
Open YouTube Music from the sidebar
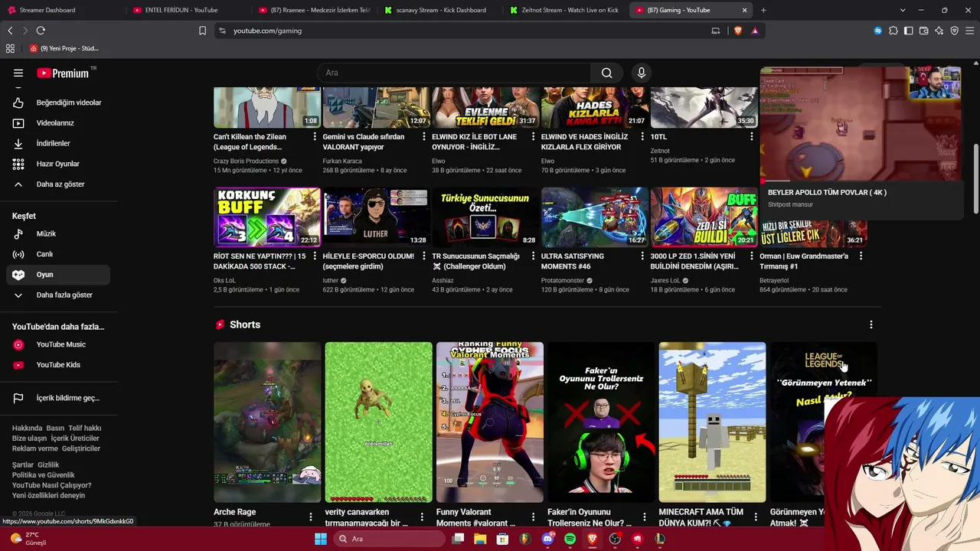[x=58, y=344]
